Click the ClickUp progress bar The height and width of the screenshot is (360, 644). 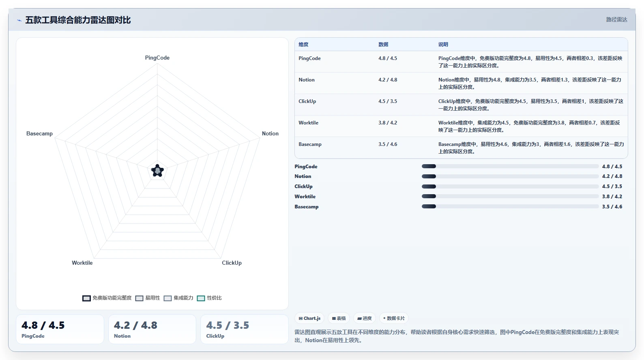click(510, 186)
